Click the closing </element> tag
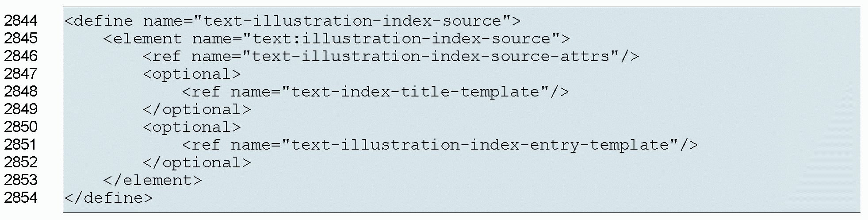The image size is (868, 220). click(x=152, y=180)
